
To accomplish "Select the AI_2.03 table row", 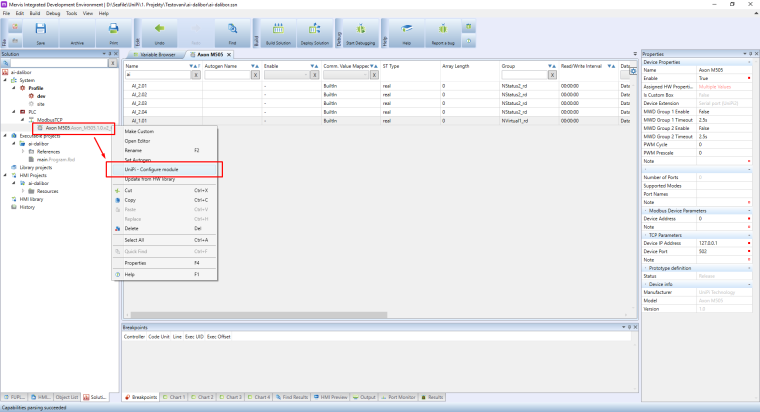I will tap(140, 103).
